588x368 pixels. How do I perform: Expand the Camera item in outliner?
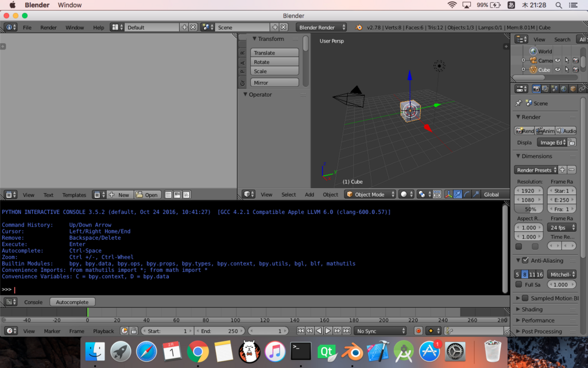tap(524, 60)
